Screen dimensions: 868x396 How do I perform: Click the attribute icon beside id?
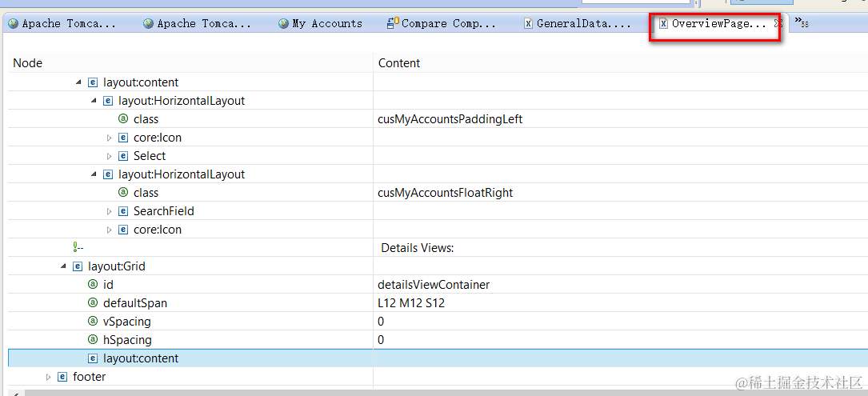93,285
